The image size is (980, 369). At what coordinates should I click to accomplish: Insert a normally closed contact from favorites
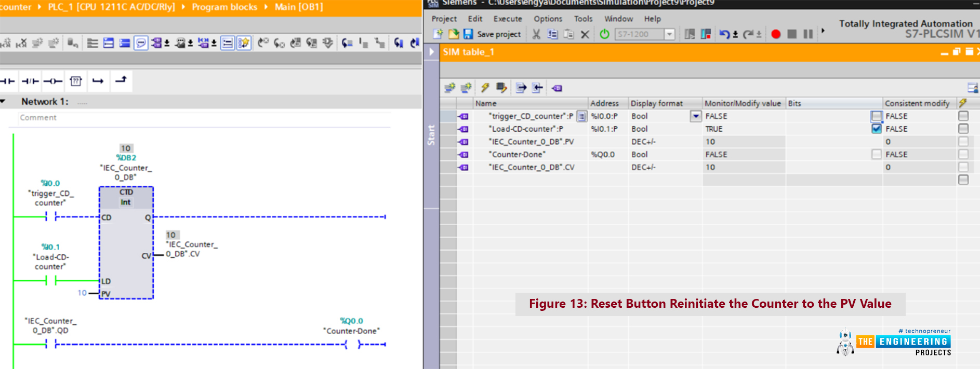tap(30, 81)
